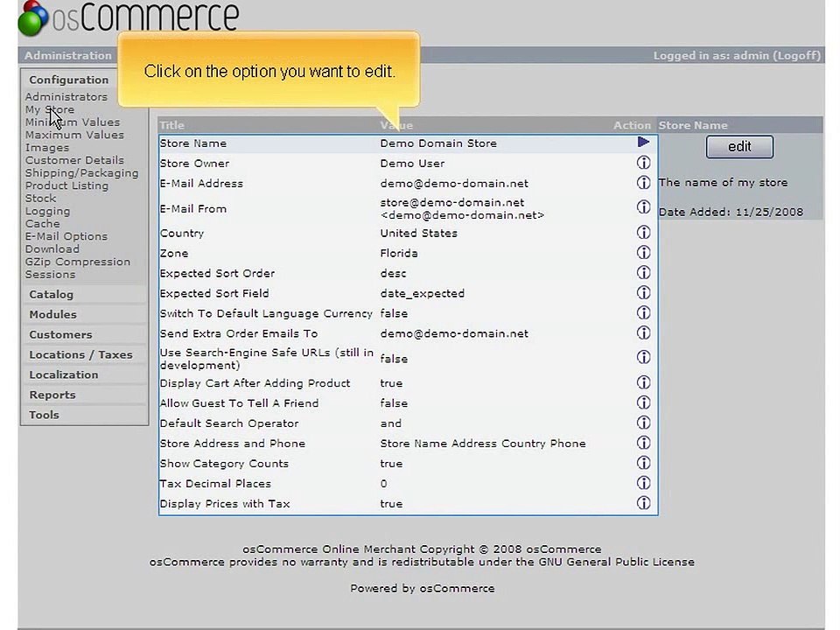This screenshot has width=840, height=630.
Task: Click the edit button for Store Name
Action: tap(739, 147)
